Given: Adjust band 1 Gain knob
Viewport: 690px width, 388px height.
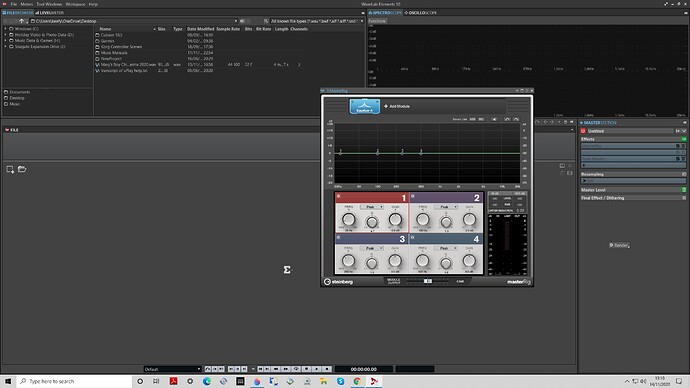Looking at the screenshot, I should coord(395,219).
